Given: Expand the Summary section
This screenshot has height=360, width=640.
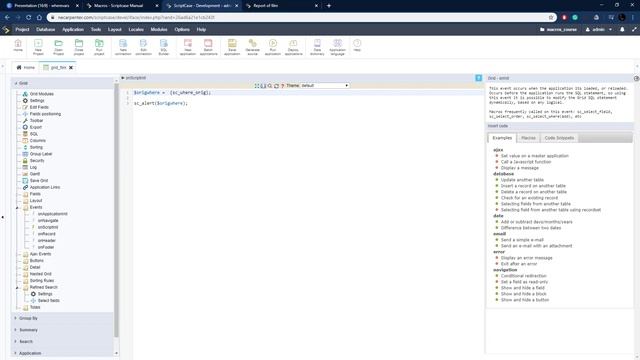Looking at the screenshot, I should (x=62, y=330).
